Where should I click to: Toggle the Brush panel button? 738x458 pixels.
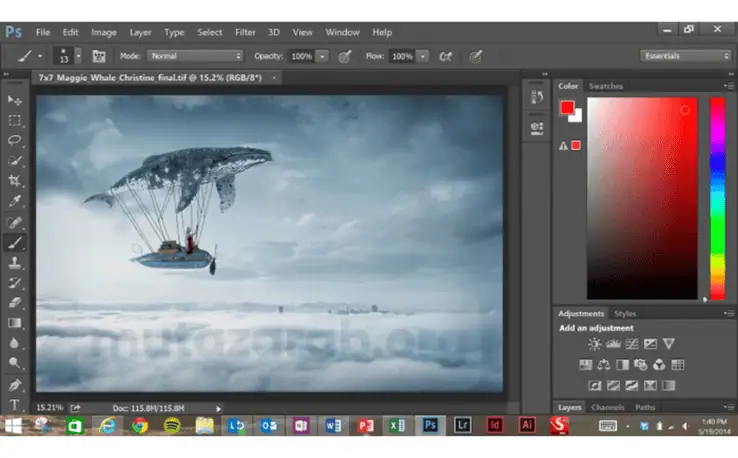point(99,56)
